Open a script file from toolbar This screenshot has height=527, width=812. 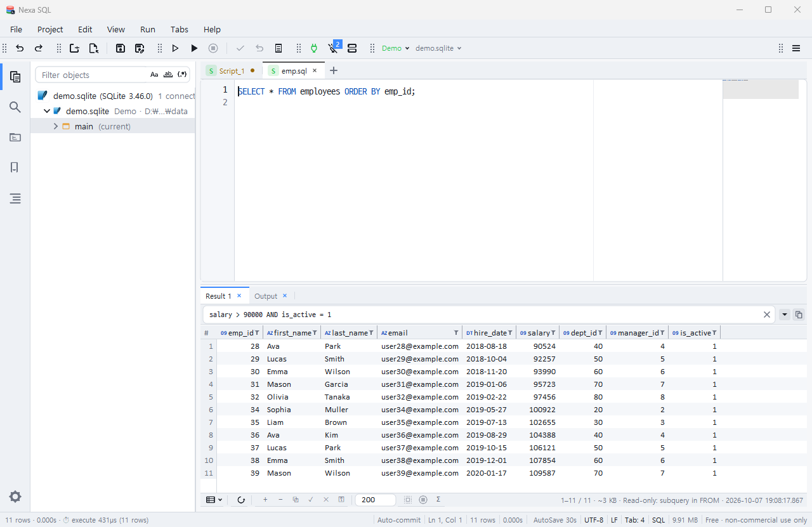point(94,48)
